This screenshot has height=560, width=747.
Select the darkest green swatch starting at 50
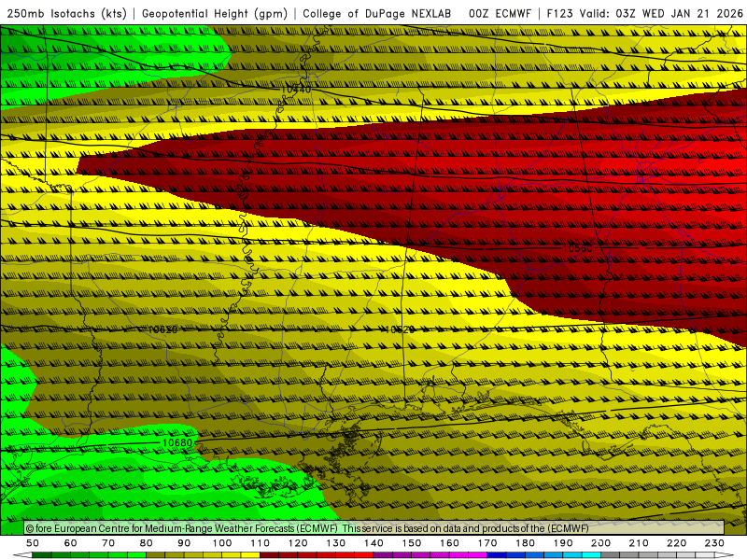41,555
